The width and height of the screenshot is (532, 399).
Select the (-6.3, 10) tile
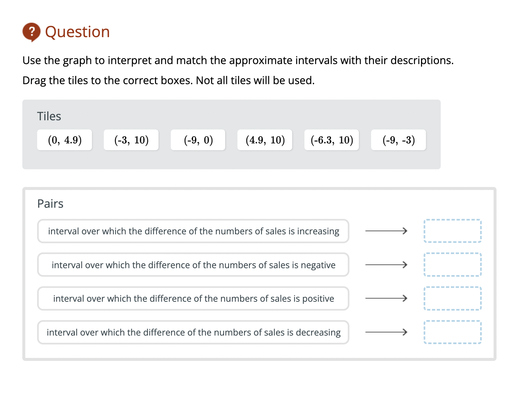click(331, 140)
